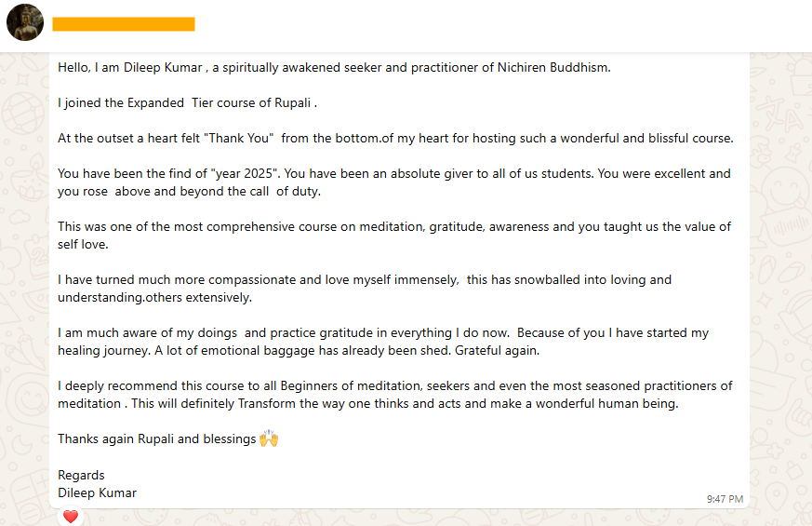Click the raised hands emoji after blessings
This screenshot has height=526, width=812.
click(x=269, y=438)
